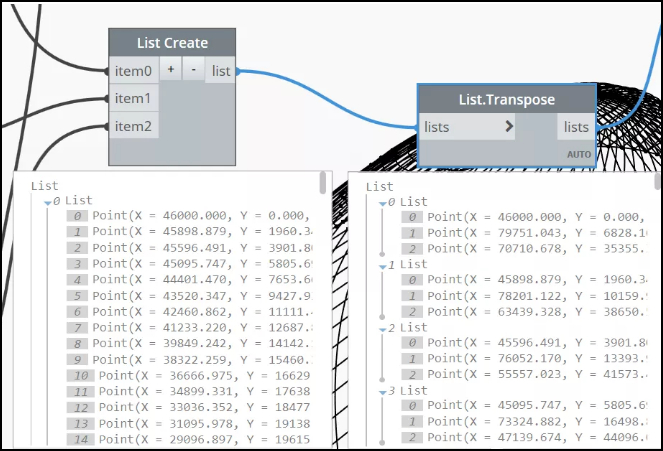Select point X = 39849.242 row
This screenshot has height=451, width=663.
pyautogui.click(x=189, y=343)
